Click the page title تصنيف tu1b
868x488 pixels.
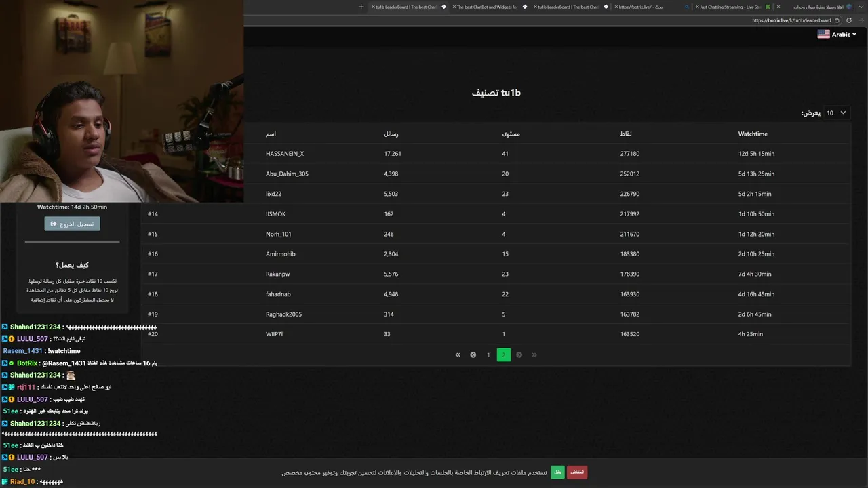click(x=496, y=93)
